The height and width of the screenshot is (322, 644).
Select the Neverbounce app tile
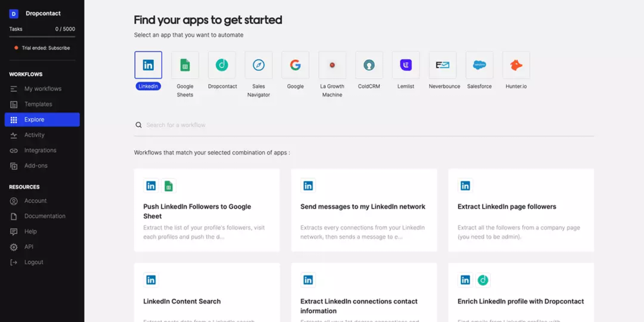coord(443,65)
